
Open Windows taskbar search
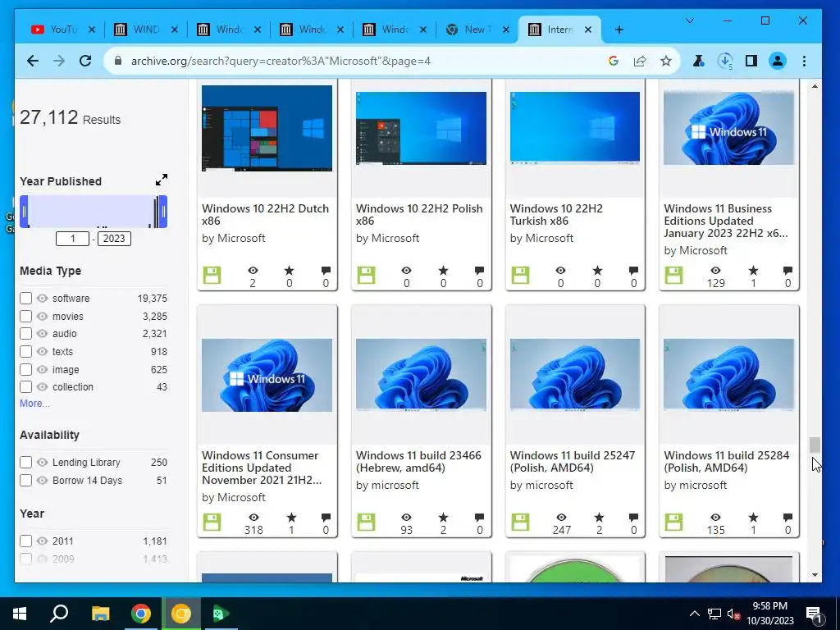pos(59,614)
